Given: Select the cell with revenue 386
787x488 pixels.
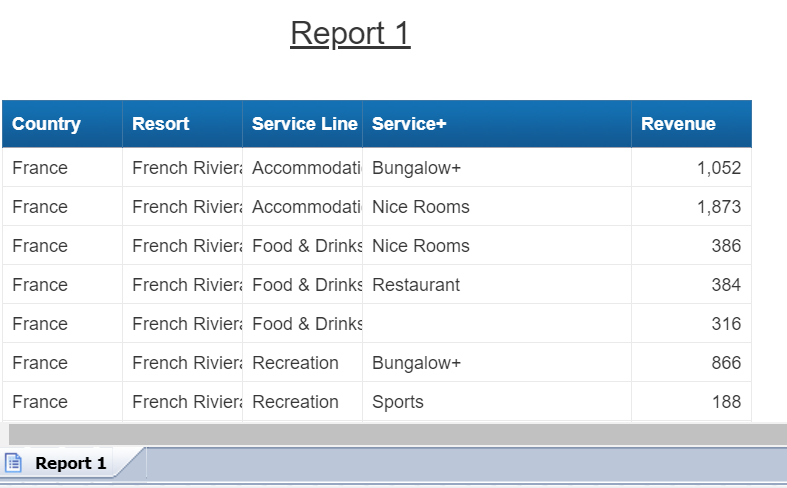Looking at the screenshot, I should pos(726,246).
